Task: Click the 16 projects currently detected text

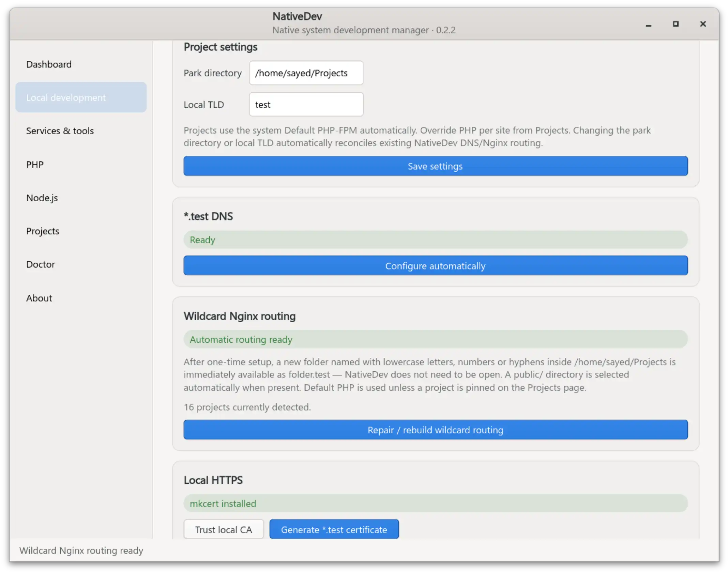Action: [247, 407]
